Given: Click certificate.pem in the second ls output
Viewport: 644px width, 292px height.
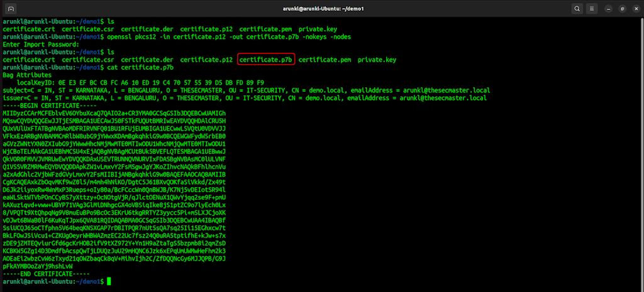Looking at the screenshot, I should (325, 60).
